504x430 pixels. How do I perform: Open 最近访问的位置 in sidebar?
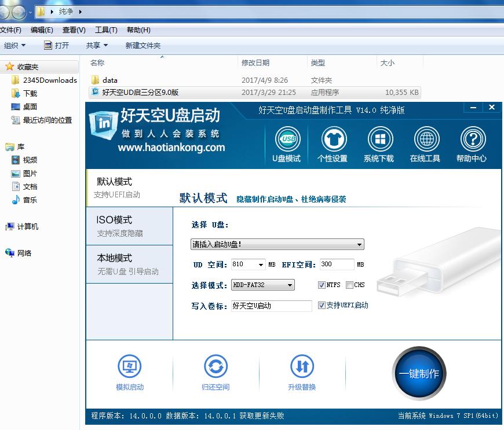[42, 120]
